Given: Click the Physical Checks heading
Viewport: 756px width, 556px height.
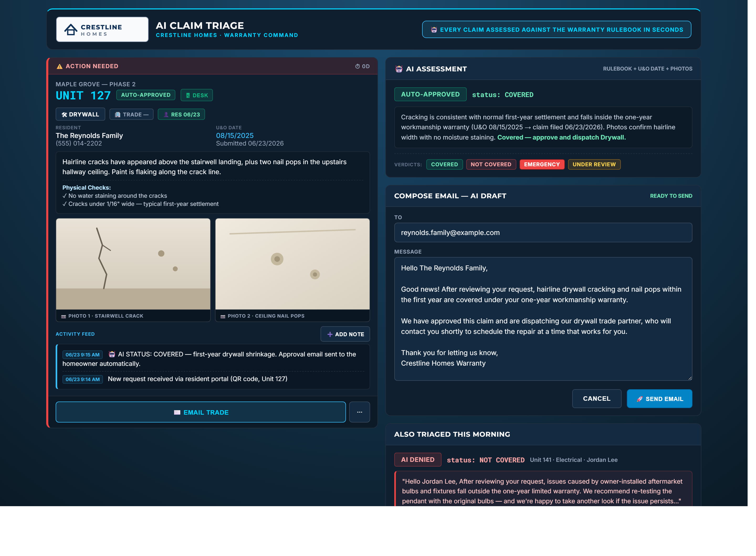Looking at the screenshot, I should click(x=86, y=188).
